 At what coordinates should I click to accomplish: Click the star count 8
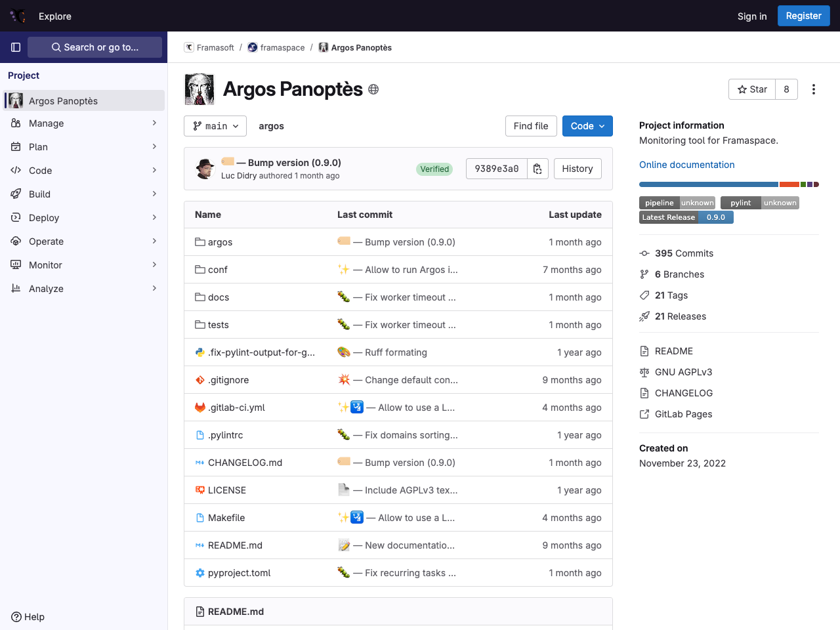(786, 89)
